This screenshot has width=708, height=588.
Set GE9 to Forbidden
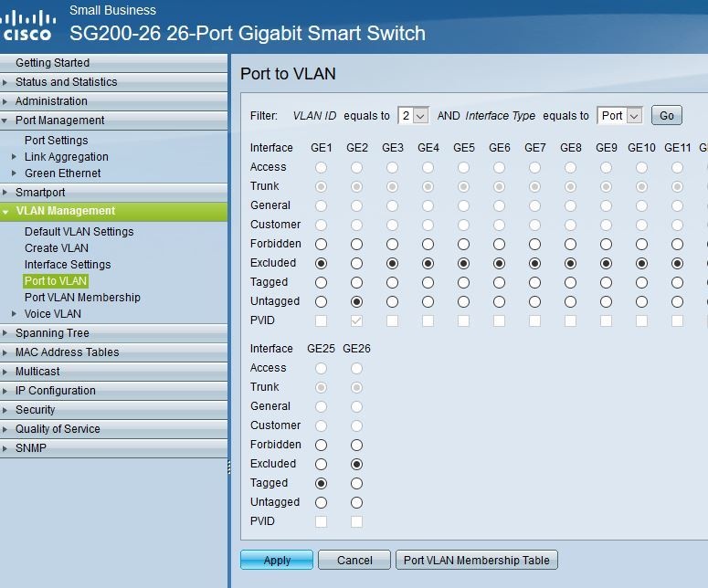(x=606, y=244)
